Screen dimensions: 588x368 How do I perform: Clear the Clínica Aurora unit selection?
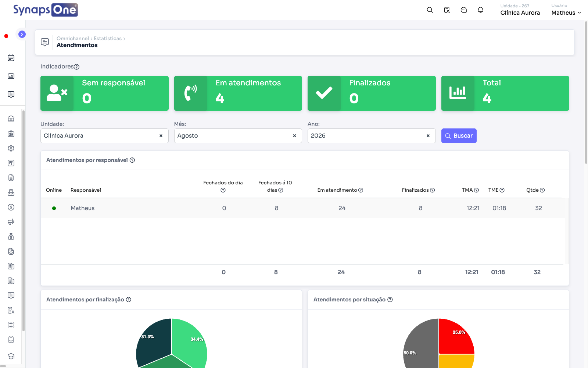click(161, 136)
